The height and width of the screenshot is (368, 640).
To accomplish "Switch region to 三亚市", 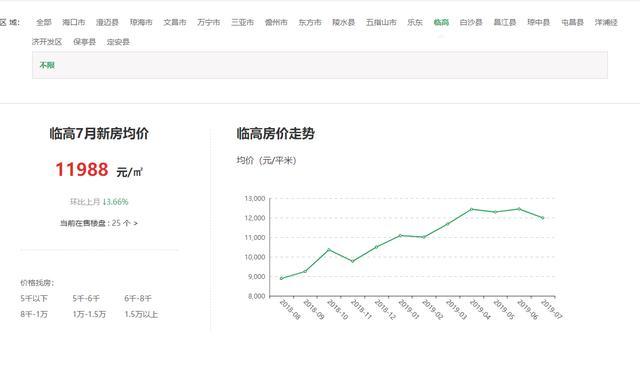I will [x=242, y=22].
